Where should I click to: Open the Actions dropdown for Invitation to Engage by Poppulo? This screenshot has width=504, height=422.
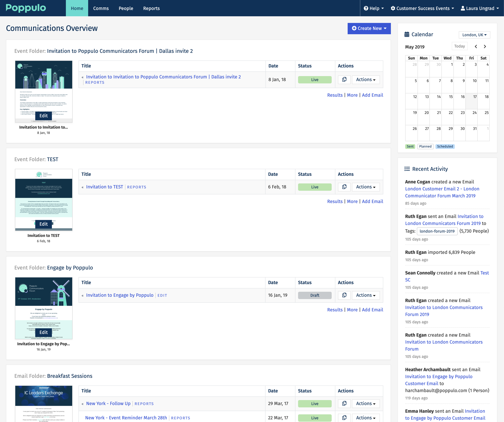(x=365, y=295)
